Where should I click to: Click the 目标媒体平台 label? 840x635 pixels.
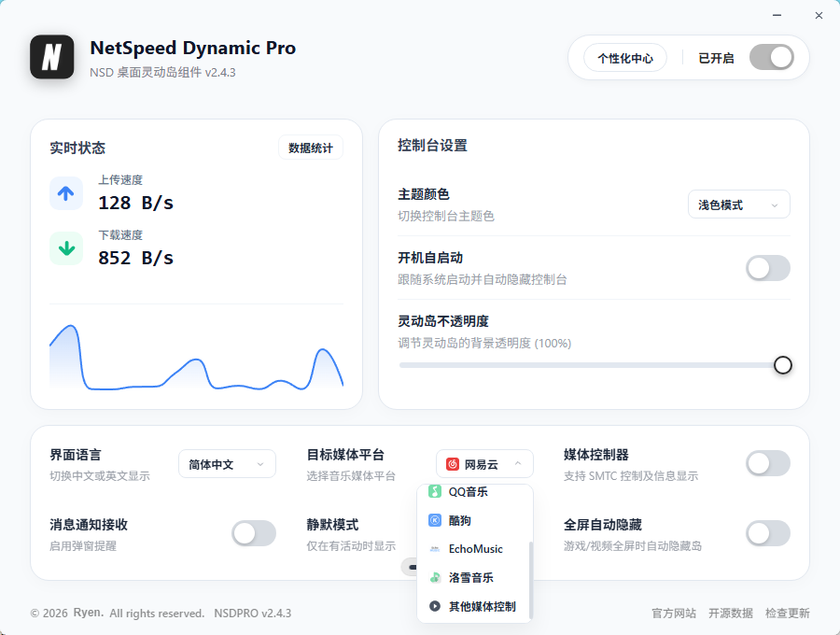click(x=345, y=455)
